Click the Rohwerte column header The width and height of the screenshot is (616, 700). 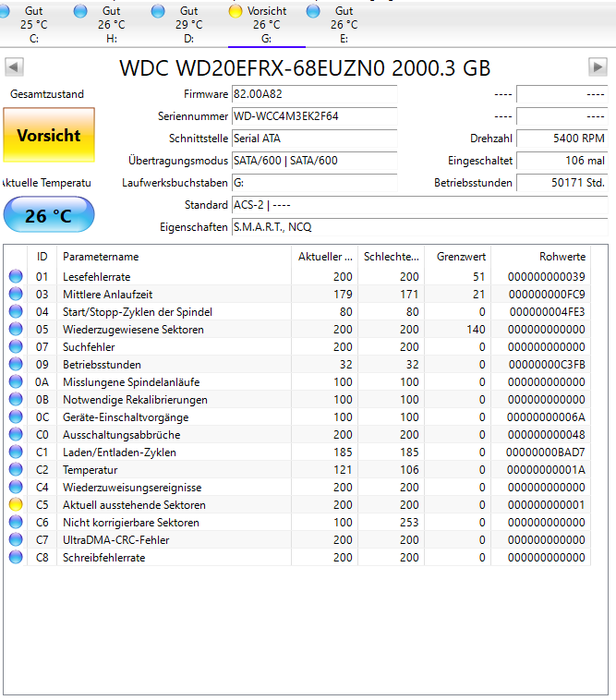(540, 257)
